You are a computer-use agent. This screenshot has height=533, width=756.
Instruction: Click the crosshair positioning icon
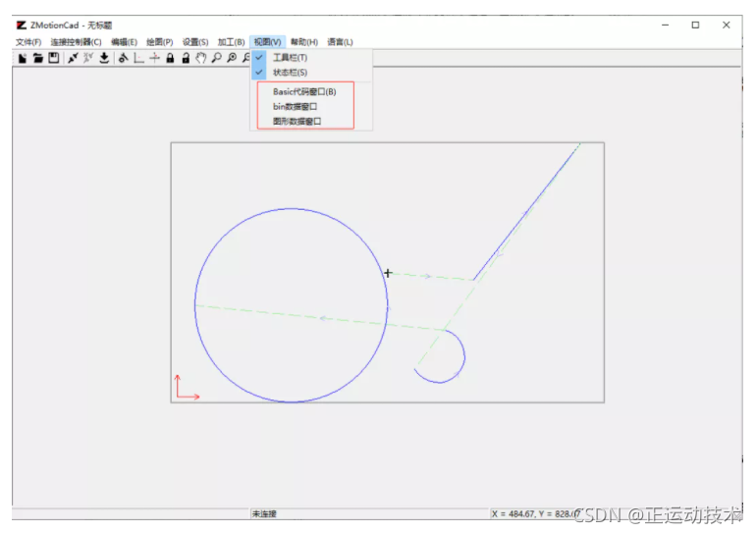click(154, 58)
